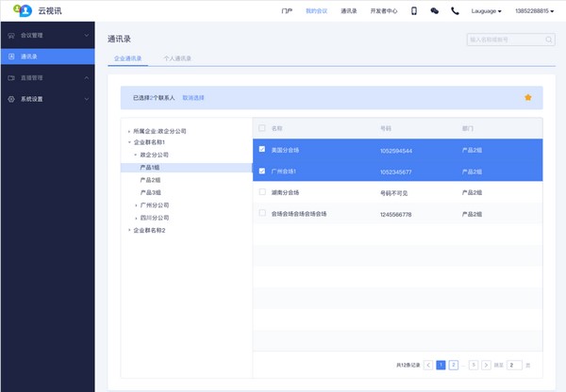The image size is (566, 392).
Task: Check the 湖南分会场 row checkbox
Action: (x=262, y=191)
